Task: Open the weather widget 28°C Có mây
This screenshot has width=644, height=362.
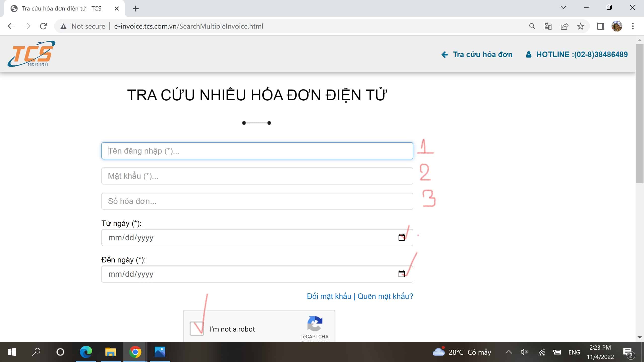Action: point(462,352)
